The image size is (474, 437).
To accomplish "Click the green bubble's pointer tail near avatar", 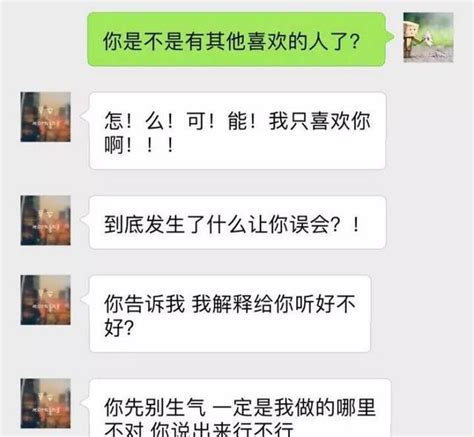I will 390,37.
